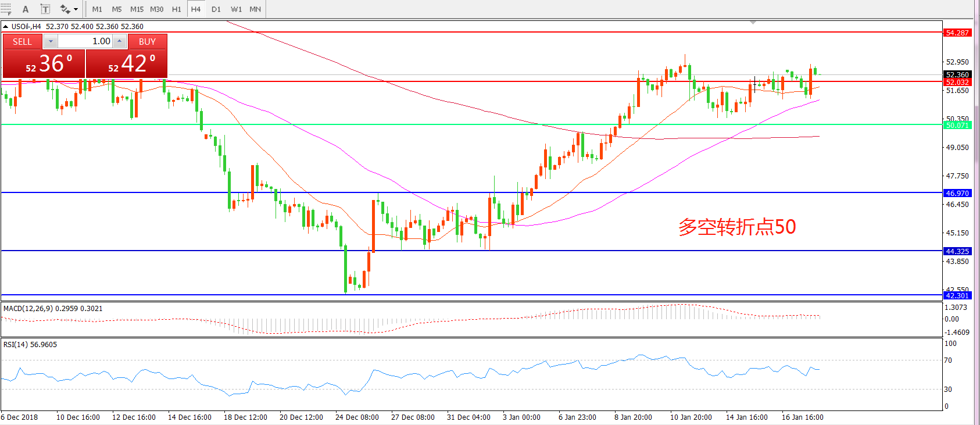980x425 pixels.
Task: Open the arrows tool dropdown arrow
Action: 76,9
